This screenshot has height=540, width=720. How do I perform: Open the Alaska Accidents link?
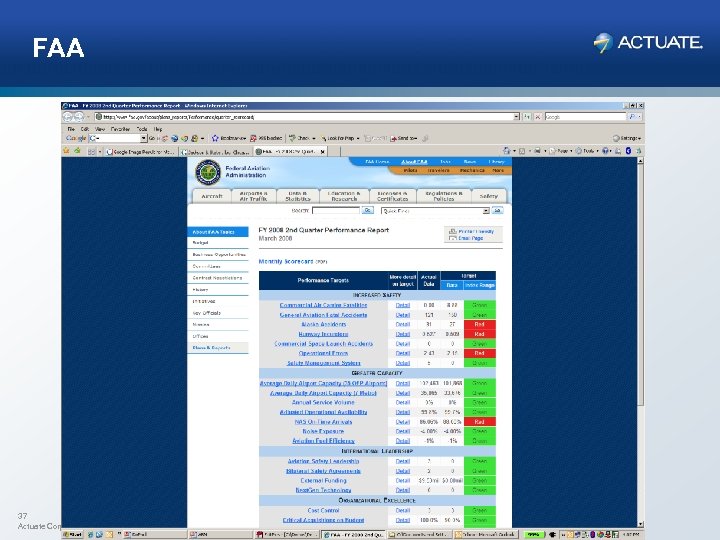(x=323, y=324)
